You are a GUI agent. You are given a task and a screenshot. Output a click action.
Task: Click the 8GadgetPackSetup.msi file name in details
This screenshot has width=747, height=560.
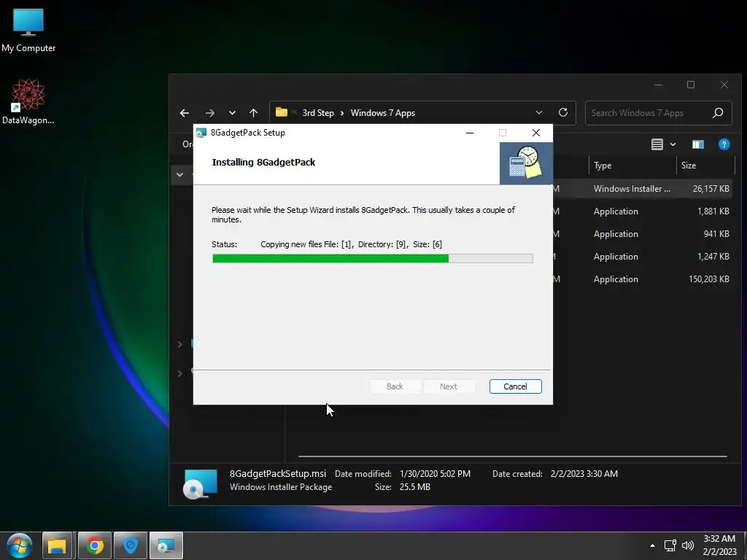278,473
